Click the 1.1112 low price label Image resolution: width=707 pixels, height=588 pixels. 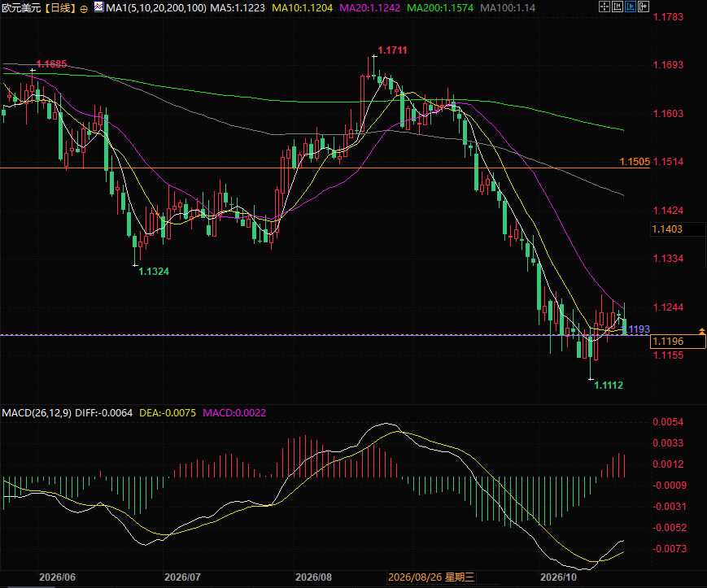click(609, 385)
